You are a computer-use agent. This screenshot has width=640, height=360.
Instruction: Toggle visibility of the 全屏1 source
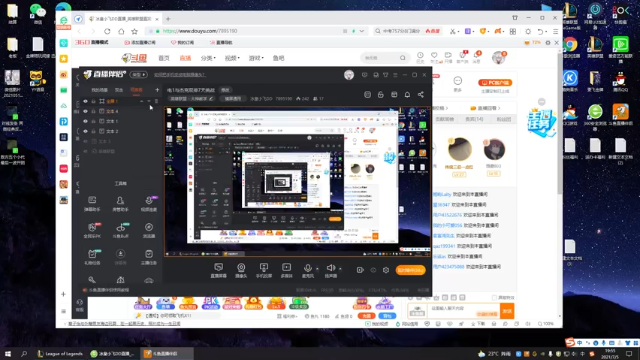[85, 101]
